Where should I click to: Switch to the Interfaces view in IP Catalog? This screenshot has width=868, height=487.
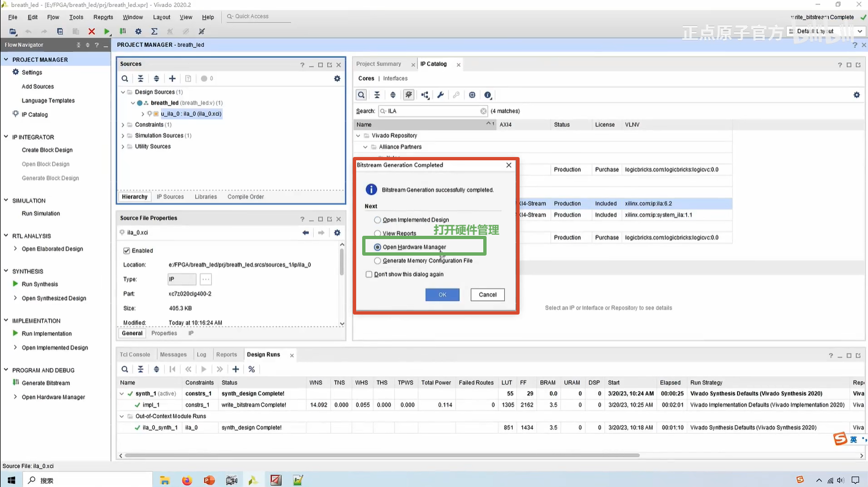pos(395,79)
